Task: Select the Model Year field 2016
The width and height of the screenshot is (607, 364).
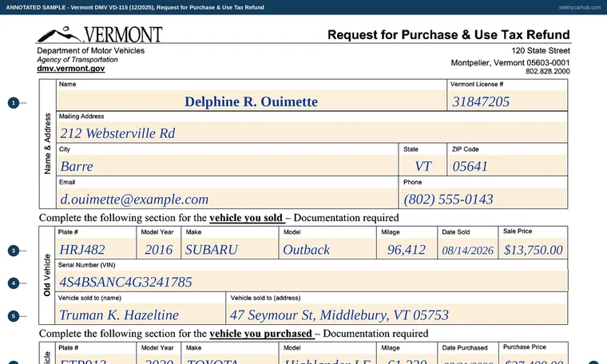Action: (158, 248)
